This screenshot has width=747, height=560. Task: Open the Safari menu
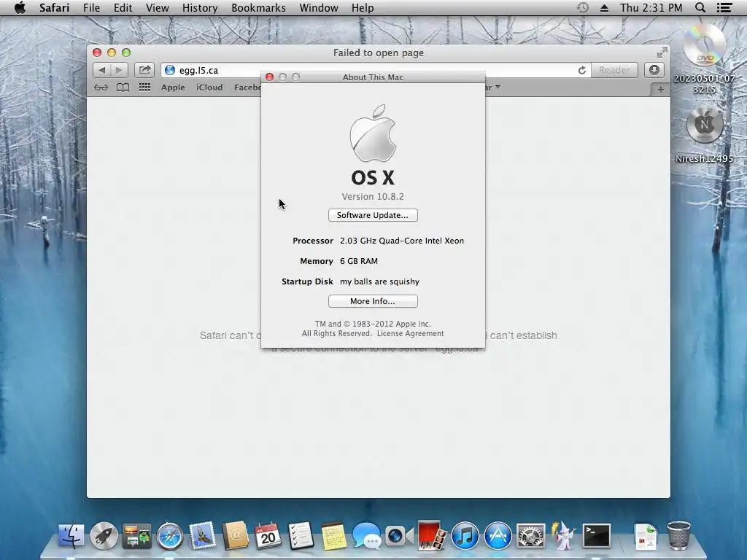[54, 7]
